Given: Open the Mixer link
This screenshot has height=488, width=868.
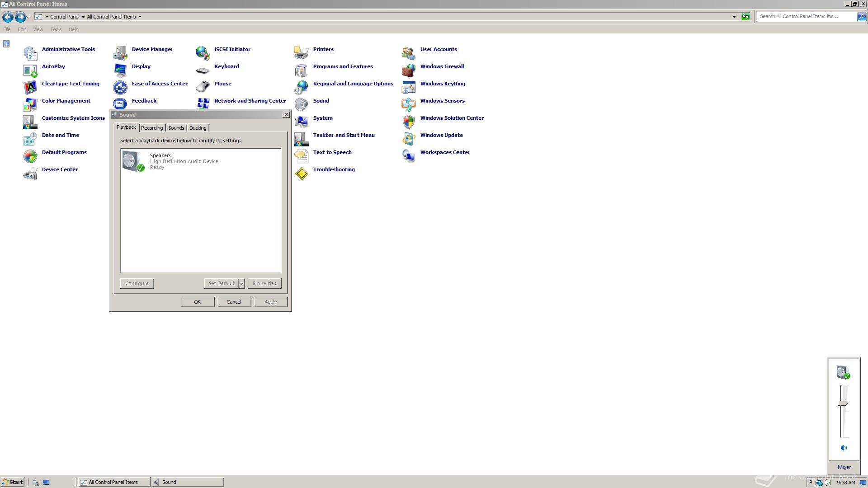Looking at the screenshot, I should point(844,467).
